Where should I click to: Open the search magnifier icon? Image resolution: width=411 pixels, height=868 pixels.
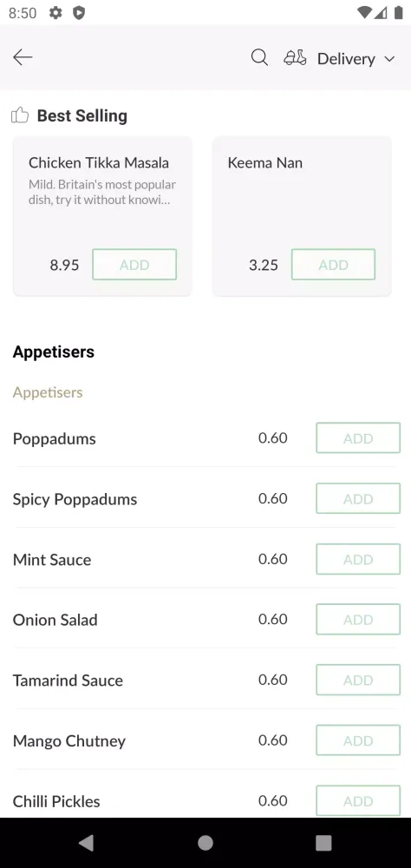(259, 57)
